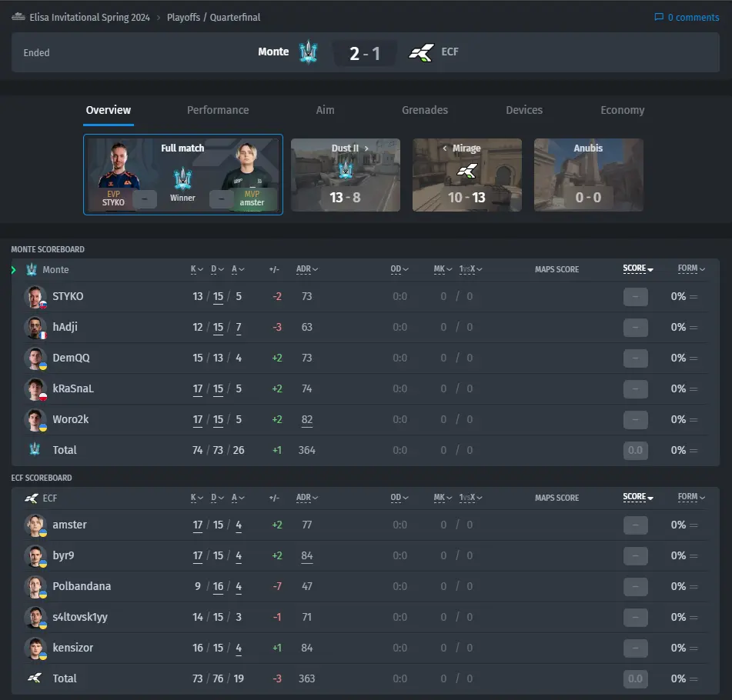
Task: Click the ECF logo in ECF scoreboard header
Action: click(32, 498)
